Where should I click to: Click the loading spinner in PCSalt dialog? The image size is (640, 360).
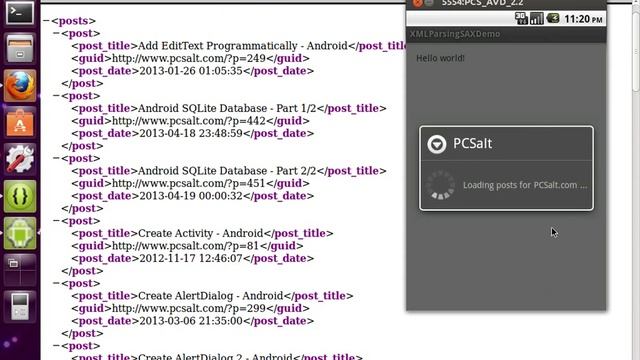tap(440, 185)
